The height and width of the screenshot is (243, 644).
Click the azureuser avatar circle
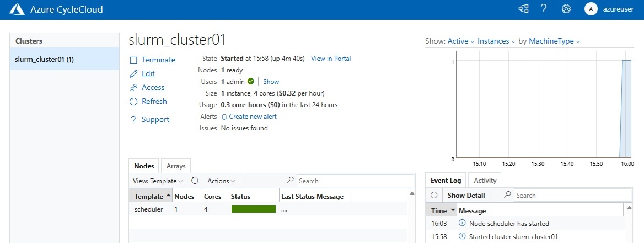tap(591, 9)
